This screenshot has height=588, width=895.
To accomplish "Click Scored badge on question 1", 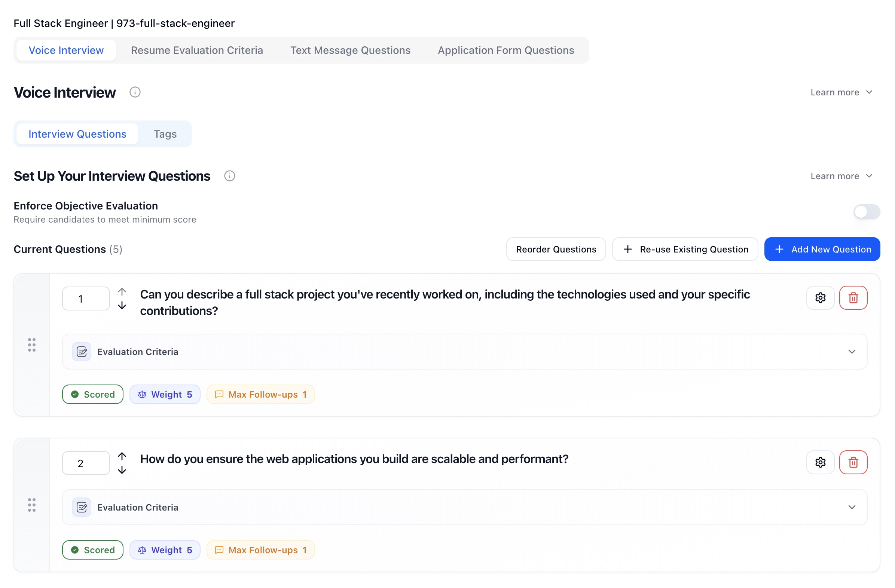I will point(92,394).
